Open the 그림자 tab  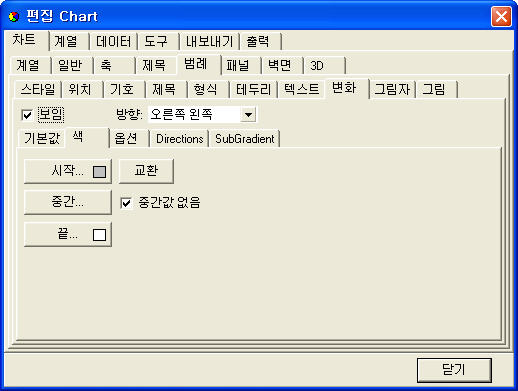point(392,89)
